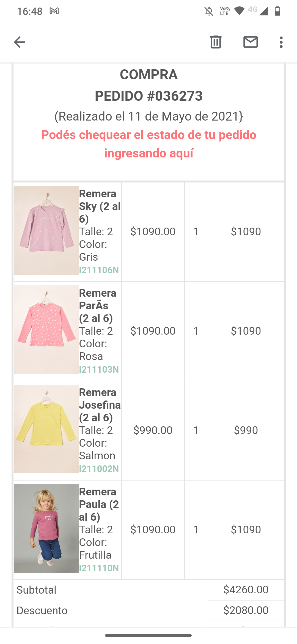297x644 pixels.
Task: Tap the Wi-Fi signal status icon
Action: click(x=239, y=11)
